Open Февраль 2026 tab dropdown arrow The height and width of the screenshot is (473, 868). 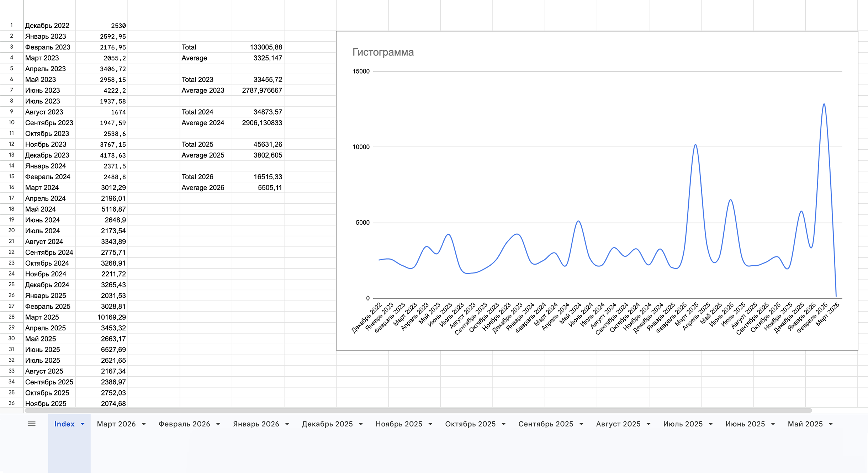coord(218,424)
